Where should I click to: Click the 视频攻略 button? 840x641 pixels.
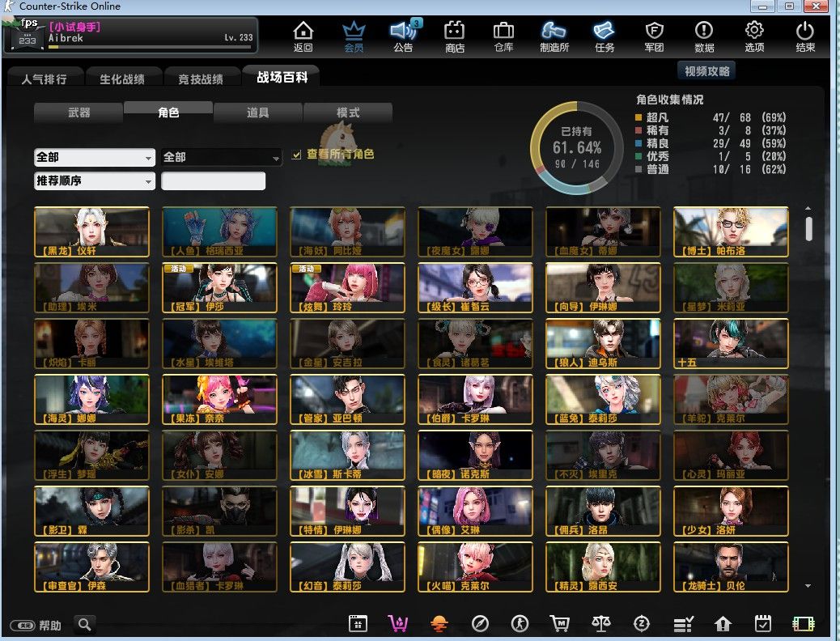tap(706, 71)
